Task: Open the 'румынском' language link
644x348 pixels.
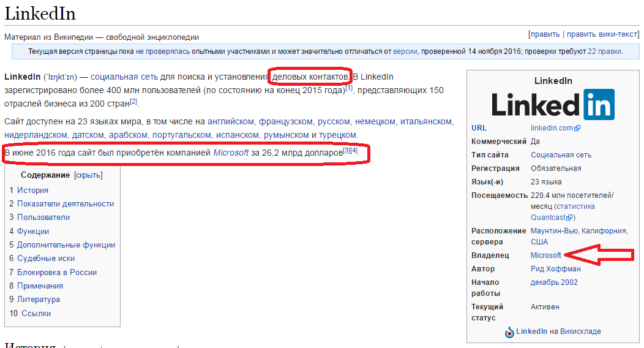Action: coord(286,135)
